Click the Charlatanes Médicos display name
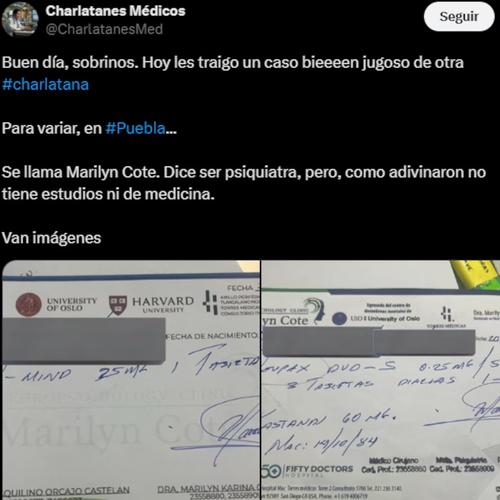This screenshot has height=500, width=500. click(x=115, y=11)
